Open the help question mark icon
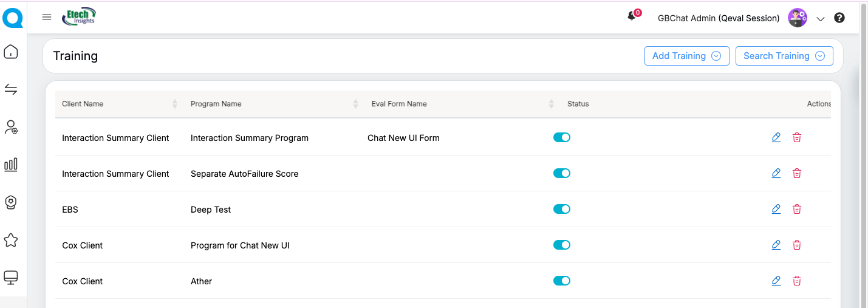 [x=839, y=18]
